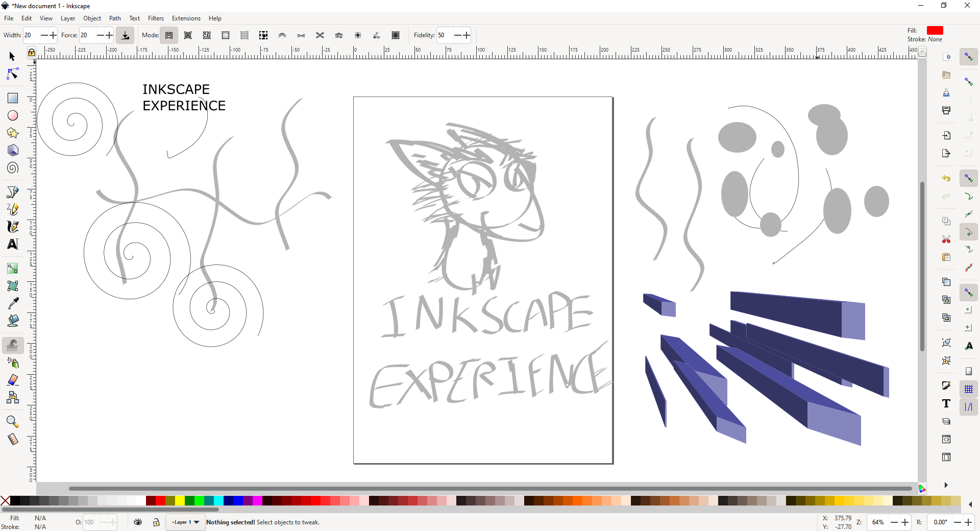
Task: Increase the Fidelity value
Action: (467, 35)
